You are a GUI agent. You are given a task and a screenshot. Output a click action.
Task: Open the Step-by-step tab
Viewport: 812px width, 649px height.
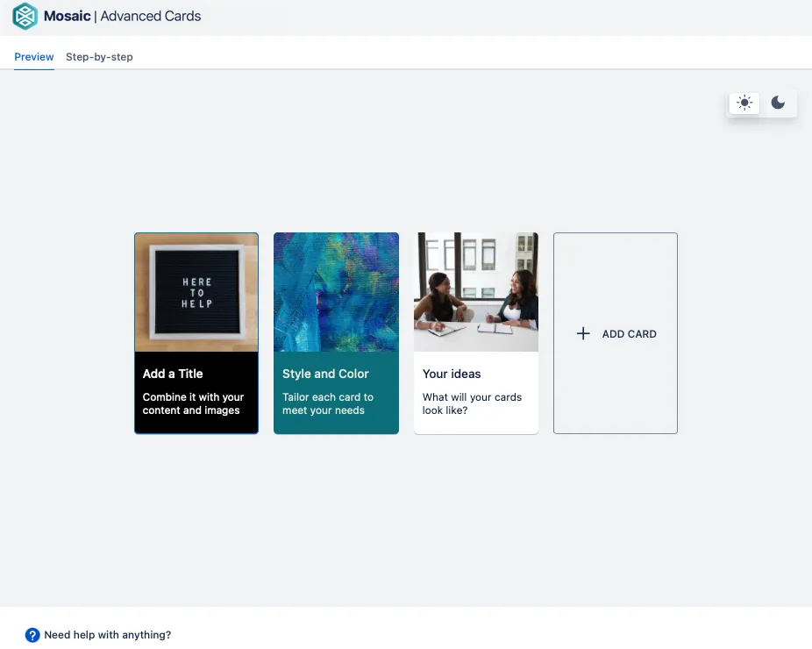point(99,57)
